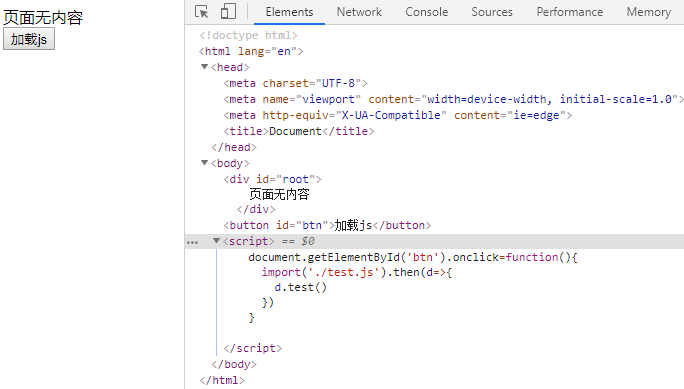The image size is (684, 389).
Task: Collapse the script element node
Action: [216, 241]
